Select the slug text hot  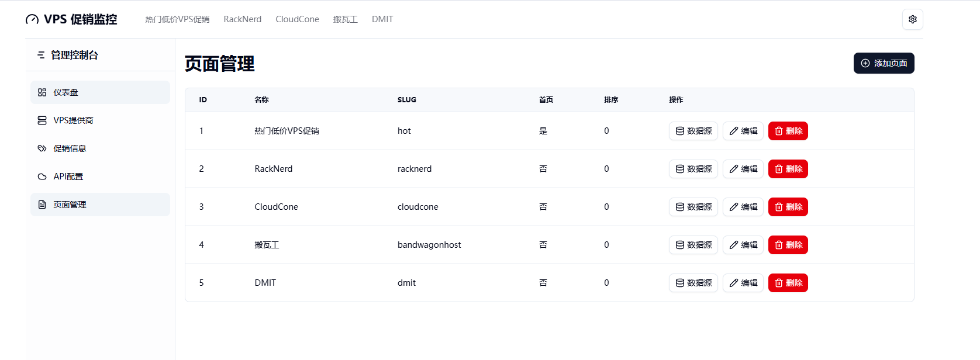pyautogui.click(x=404, y=131)
